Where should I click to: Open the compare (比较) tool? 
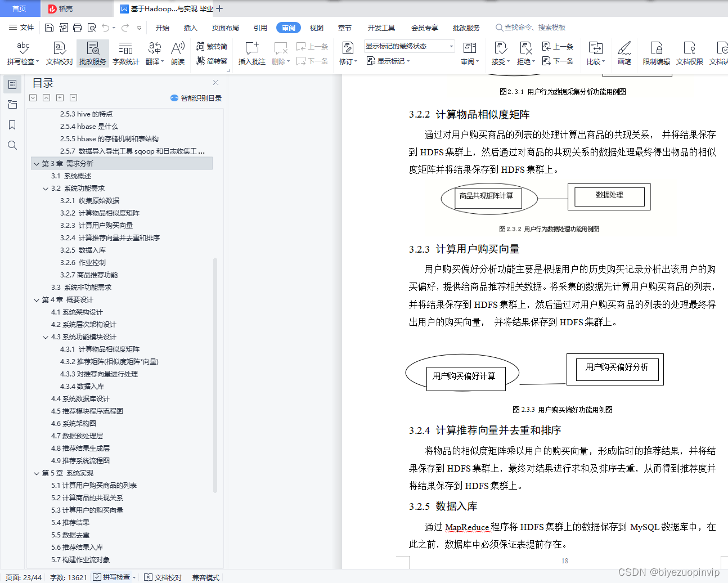595,53
